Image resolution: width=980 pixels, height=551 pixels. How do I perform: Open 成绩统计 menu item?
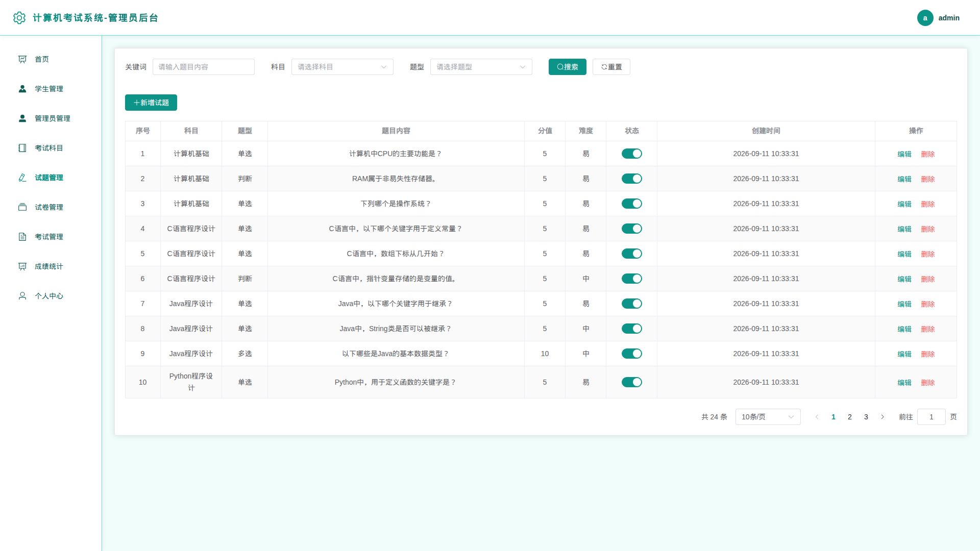[51, 266]
